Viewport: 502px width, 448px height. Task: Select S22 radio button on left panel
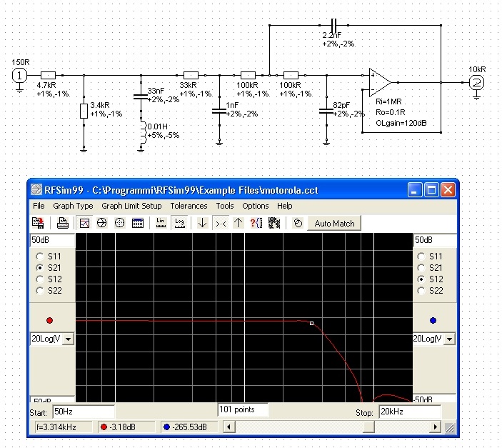click(41, 291)
